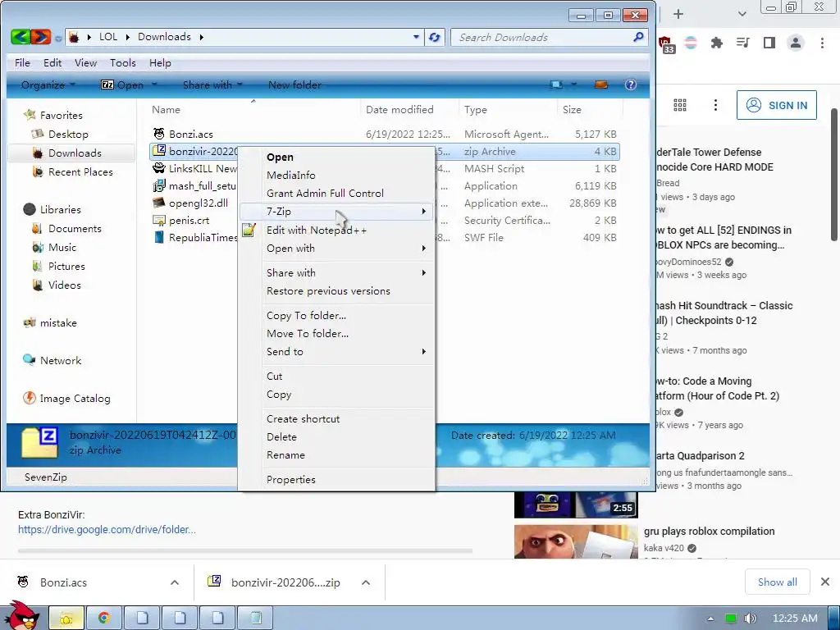This screenshot has width=840, height=630.
Task: Open Chrome media control icon
Action: tap(742, 43)
